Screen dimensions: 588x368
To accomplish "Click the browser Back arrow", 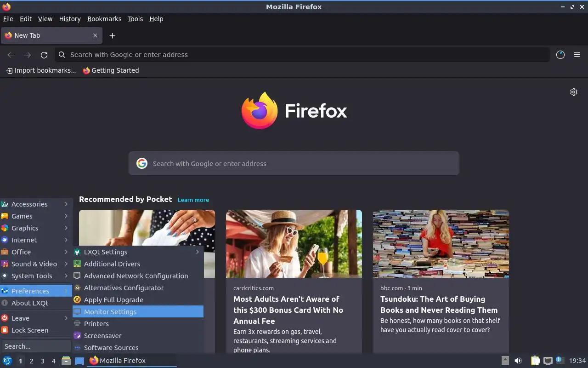I will pyautogui.click(x=11, y=55).
